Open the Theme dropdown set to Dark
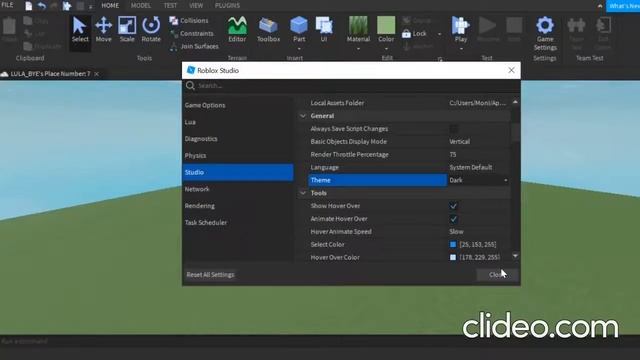Screen dimensions: 640x360 click(478, 180)
